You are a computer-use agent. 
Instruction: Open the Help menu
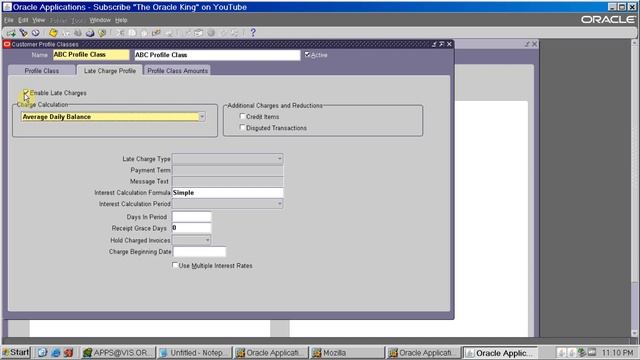click(x=121, y=20)
